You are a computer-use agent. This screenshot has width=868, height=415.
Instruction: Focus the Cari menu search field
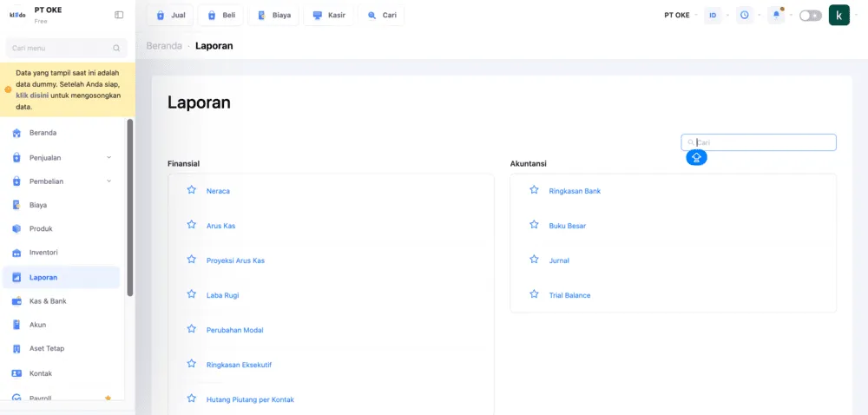coord(67,48)
